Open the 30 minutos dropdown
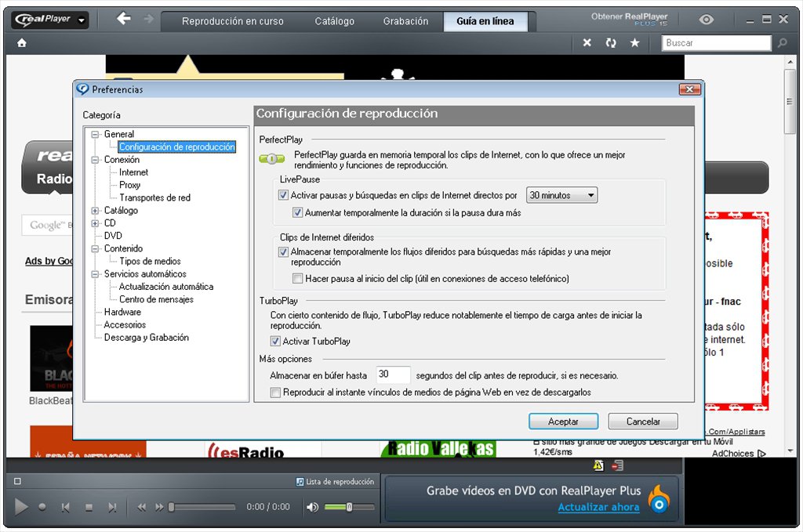The height and width of the screenshot is (532, 803). click(x=561, y=195)
